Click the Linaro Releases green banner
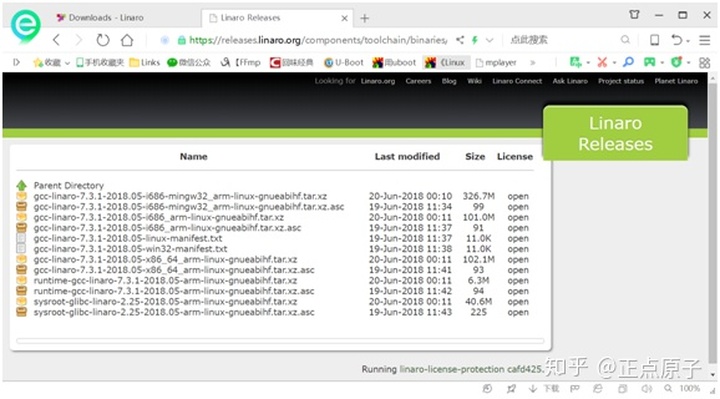Image resolution: width=720 pixels, height=399 pixels. (615, 133)
